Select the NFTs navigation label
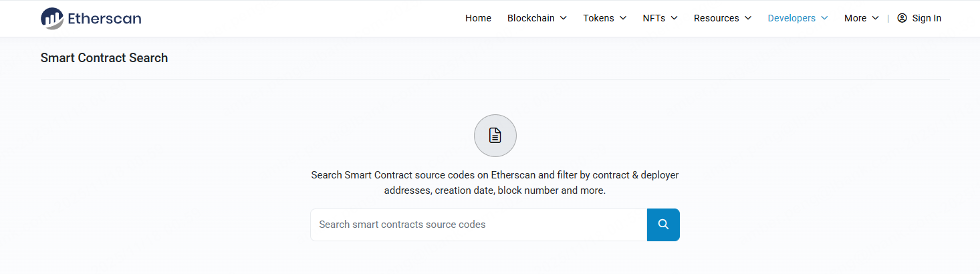Image resolution: width=980 pixels, height=274 pixels. (x=654, y=18)
